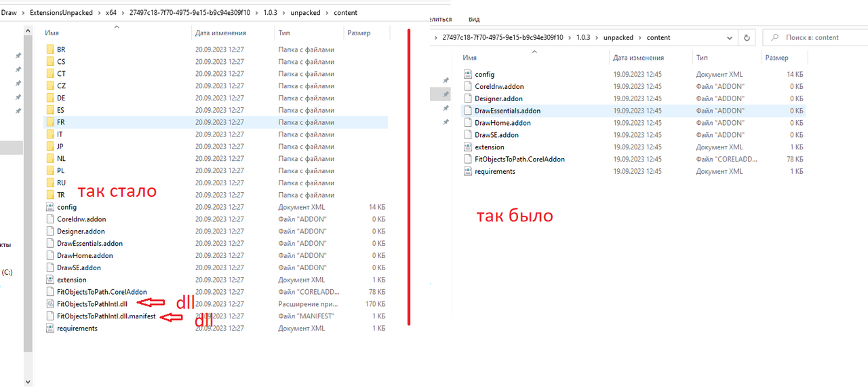
Task: Click the DE folder icon
Action: tap(50, 98)
